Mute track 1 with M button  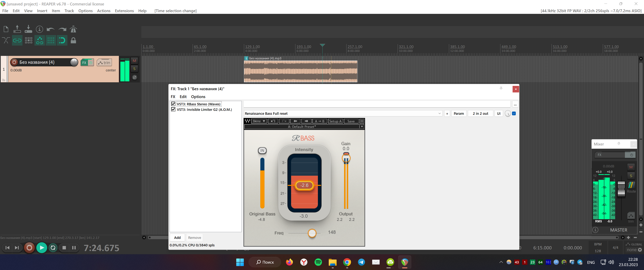(x=134, y=61)
